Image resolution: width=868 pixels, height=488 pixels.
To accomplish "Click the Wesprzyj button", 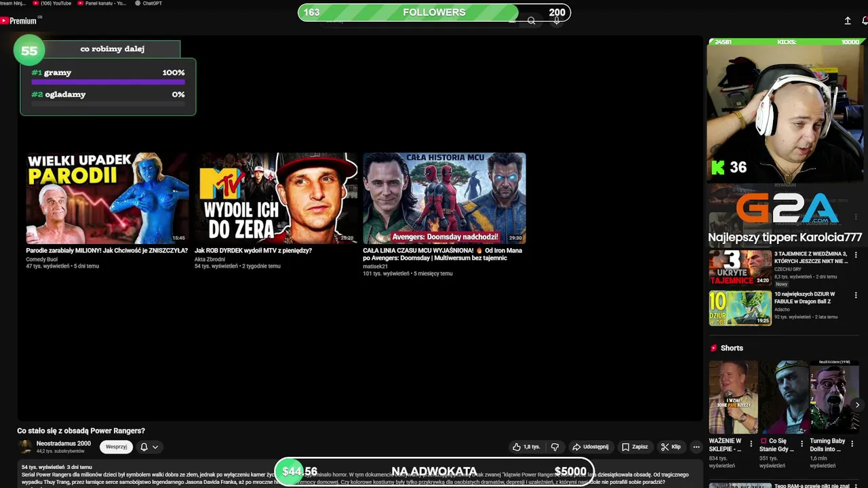I will pyautogui.click(x=116, y=447).
